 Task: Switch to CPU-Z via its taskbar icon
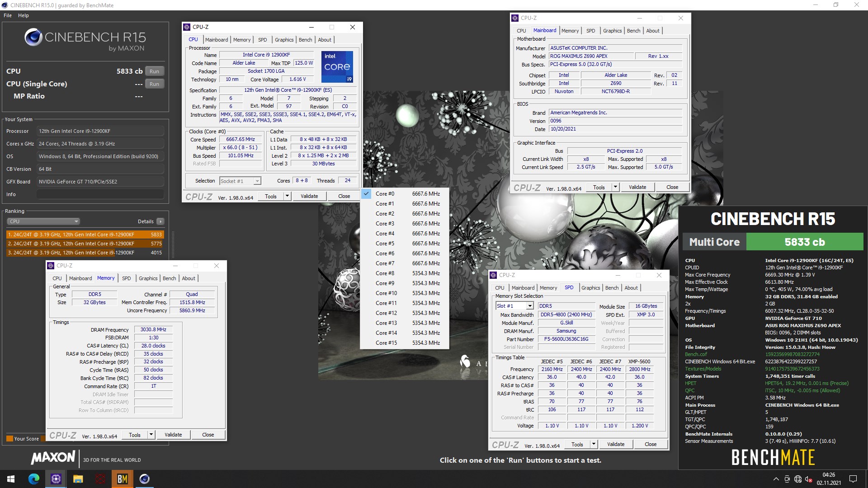[56, 479]
